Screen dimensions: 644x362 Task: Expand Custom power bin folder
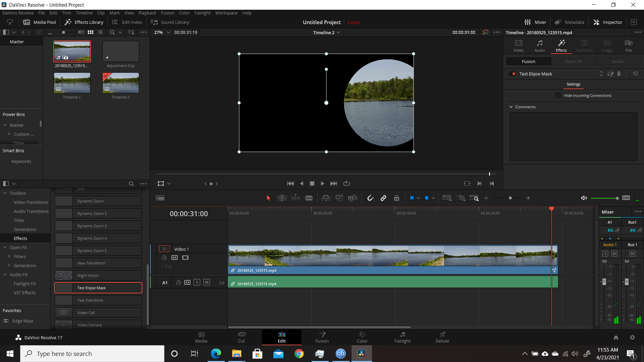click(x=9, y=134)
